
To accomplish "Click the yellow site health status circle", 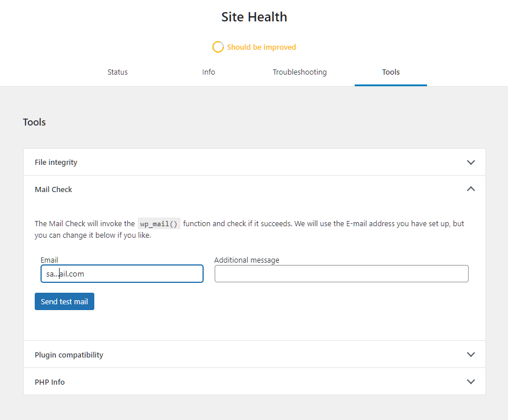I will [x=218, y=47].
